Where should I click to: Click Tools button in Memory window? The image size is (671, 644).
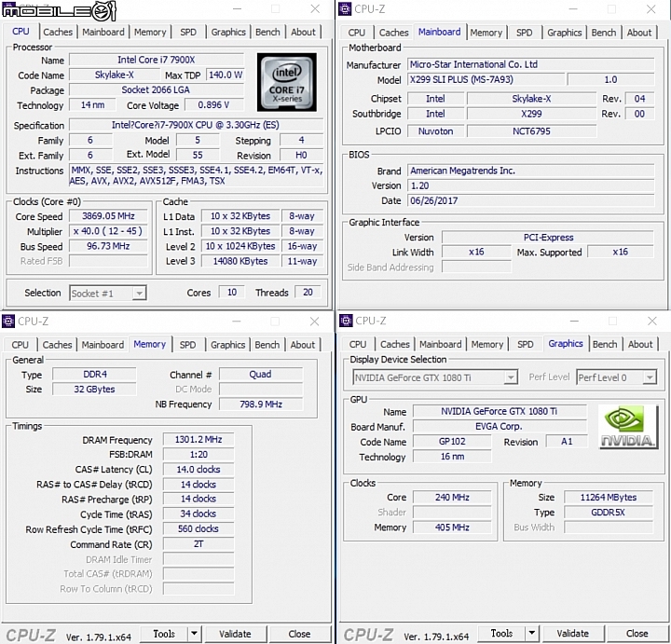tap(164, 634)
